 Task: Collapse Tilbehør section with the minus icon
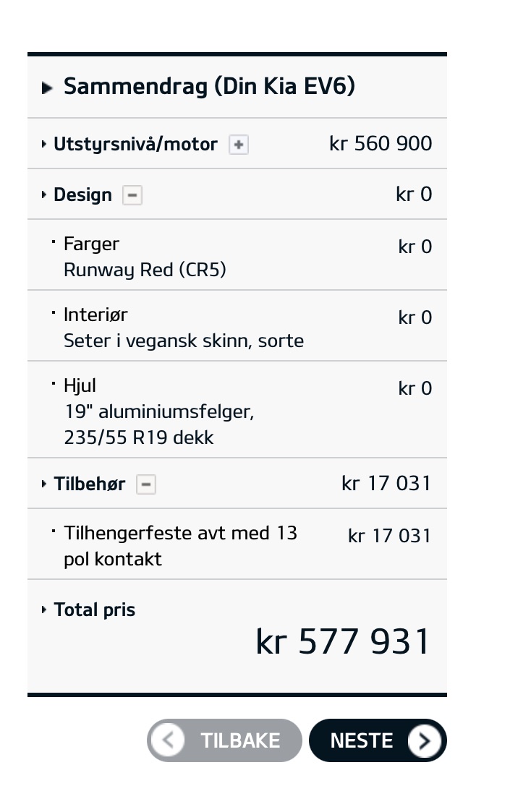pyautogui.click(x=146, y=484)
